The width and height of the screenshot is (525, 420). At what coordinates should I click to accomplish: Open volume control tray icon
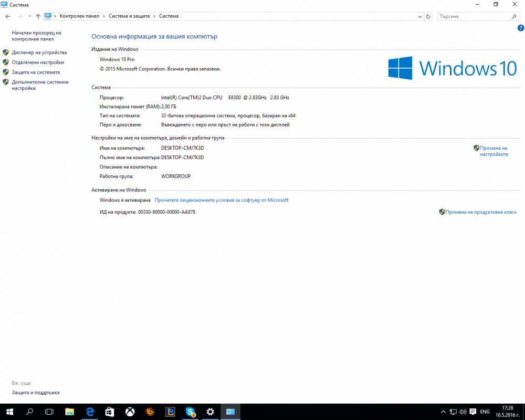(463, 412)
